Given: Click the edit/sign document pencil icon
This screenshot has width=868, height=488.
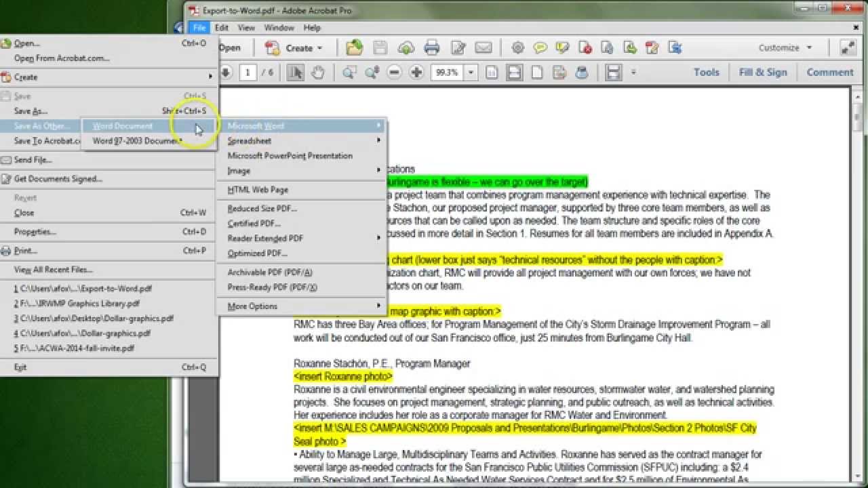Looking at the screenshot, I should pyautogui.click(x=458, y=47).
